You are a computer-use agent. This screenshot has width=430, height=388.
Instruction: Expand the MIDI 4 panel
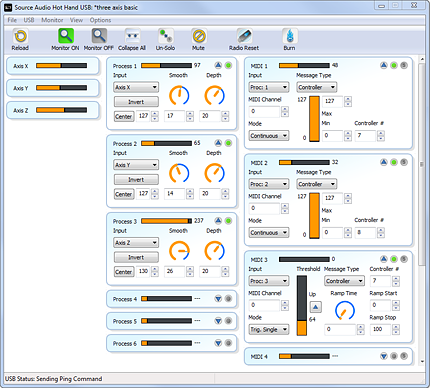384,356
